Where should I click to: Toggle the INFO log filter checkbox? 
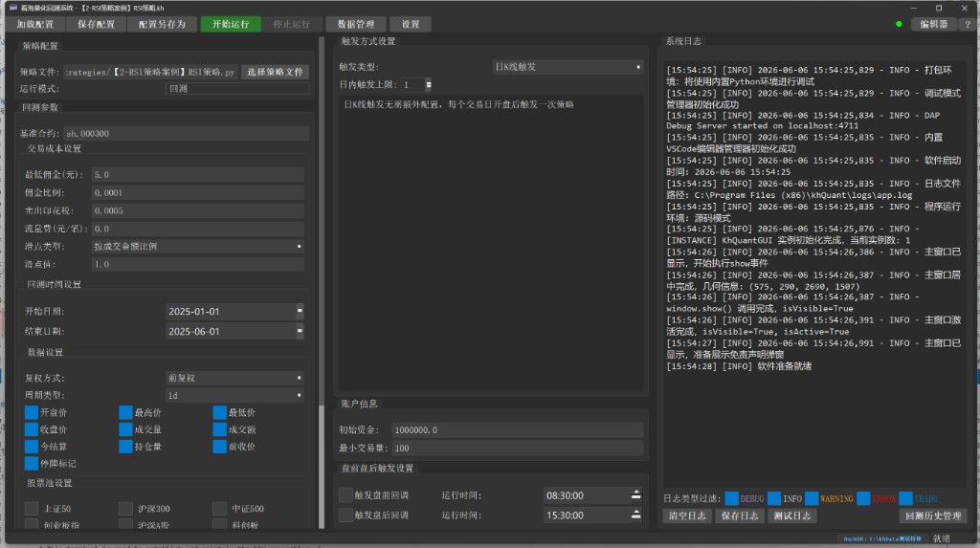773,498
